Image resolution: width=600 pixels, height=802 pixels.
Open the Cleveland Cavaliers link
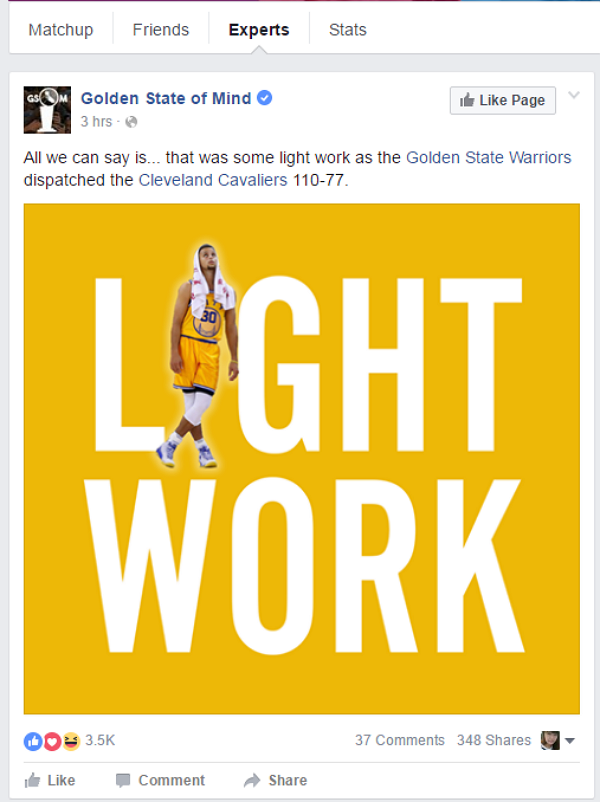(213, 180)
